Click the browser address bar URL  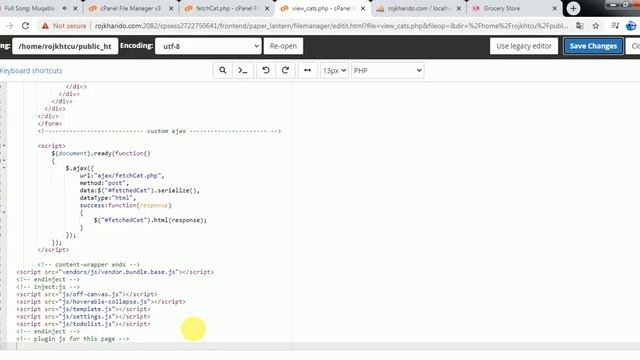(x=331, y=26)
